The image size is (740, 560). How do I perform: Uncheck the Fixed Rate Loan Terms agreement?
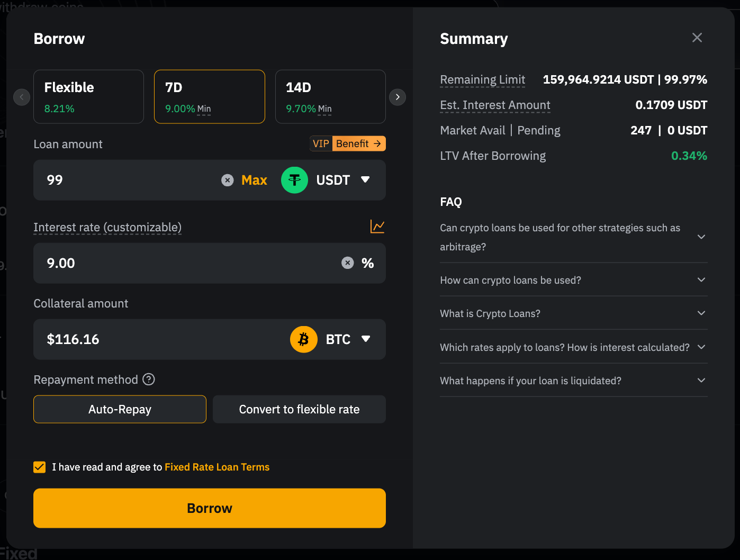40,467
